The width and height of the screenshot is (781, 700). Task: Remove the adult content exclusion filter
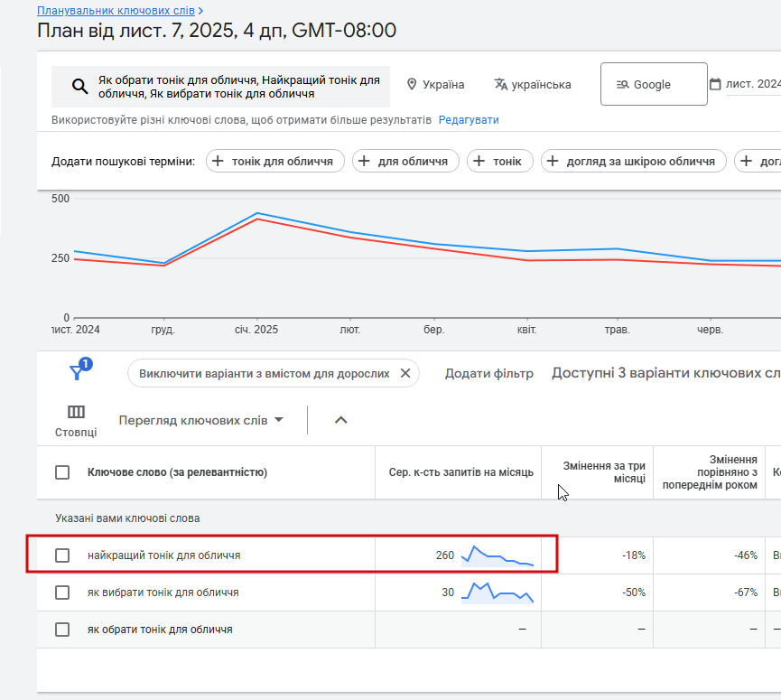pos(405,373)
